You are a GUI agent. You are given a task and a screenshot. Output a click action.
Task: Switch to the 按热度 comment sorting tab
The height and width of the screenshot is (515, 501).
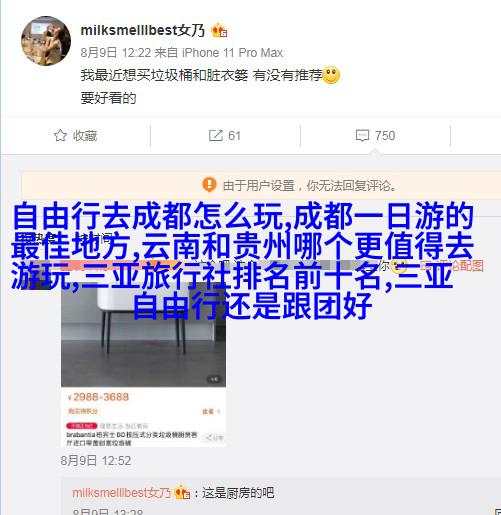(36, 238)
